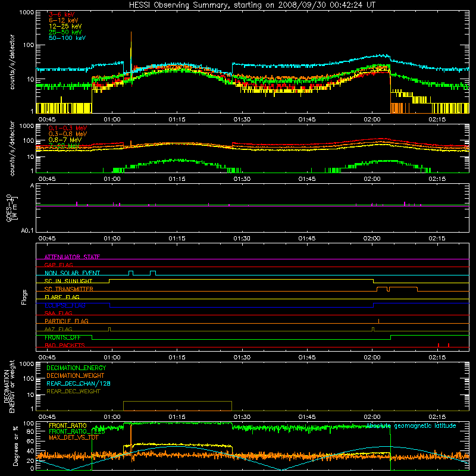Image resolution: width=476 pixels, height=476 pixels.
Task: Click the DECIMATION_ENERGY legend entry
Action: pos(76,368)
